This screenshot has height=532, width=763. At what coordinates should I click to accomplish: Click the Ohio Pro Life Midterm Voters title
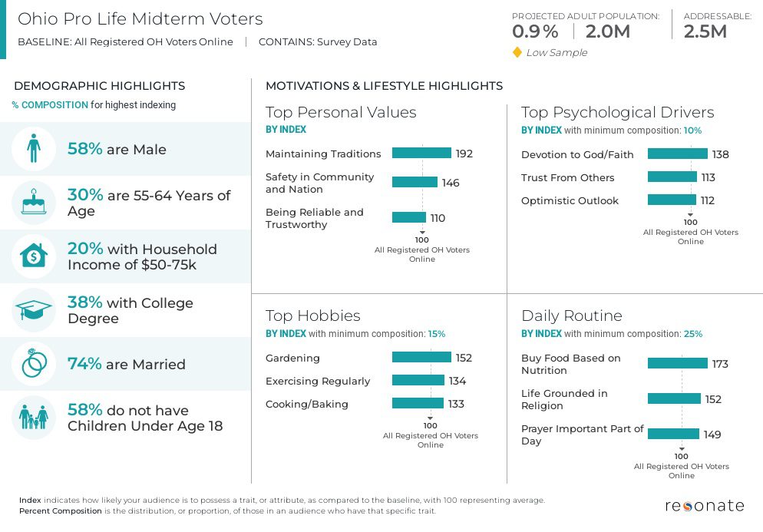click(x=140, y=19)
